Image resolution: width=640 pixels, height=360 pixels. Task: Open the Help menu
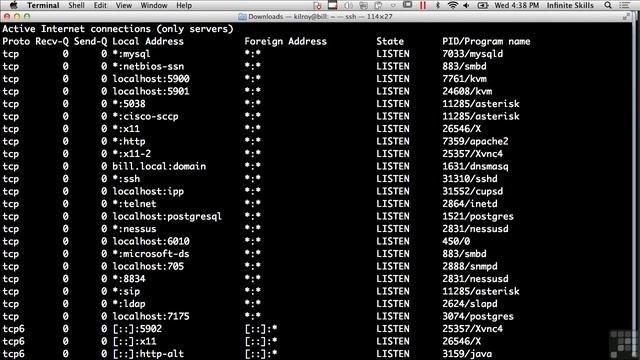[x=184, y=5]
